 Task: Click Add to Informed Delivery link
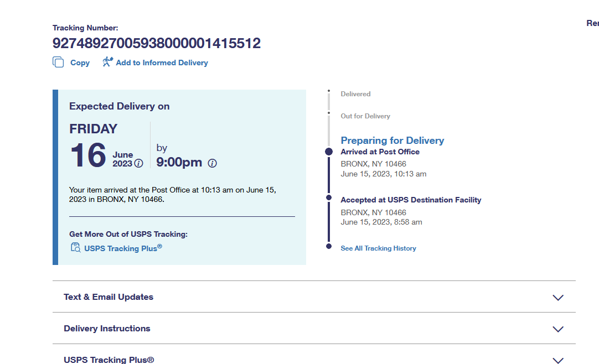pyautogui.click(x=162, y=63)
